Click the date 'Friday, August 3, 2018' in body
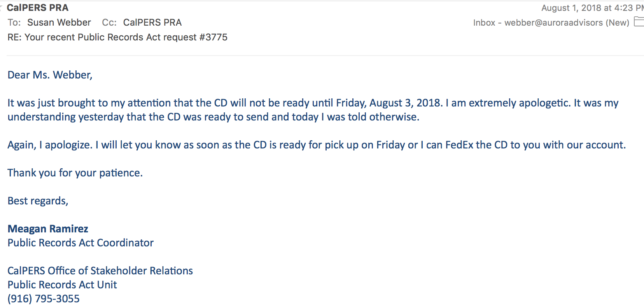Viewport: 644px width, 307px height. (389, 103)
